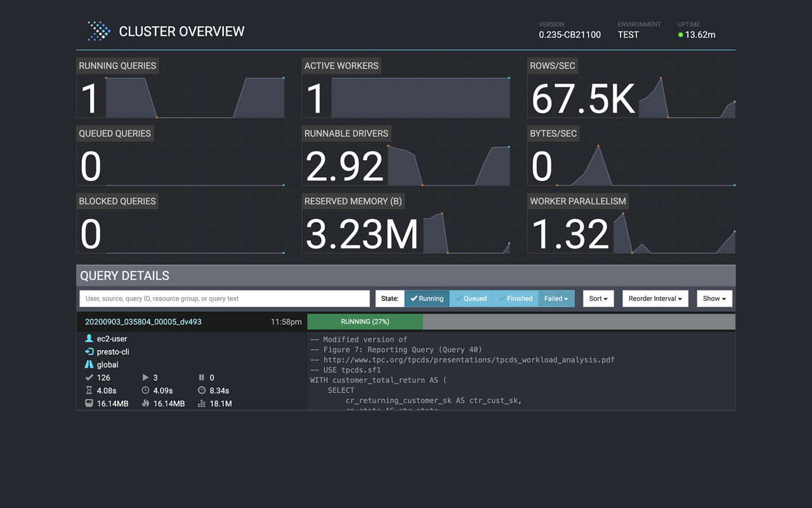Click the flame icon for peak memory

145,404
